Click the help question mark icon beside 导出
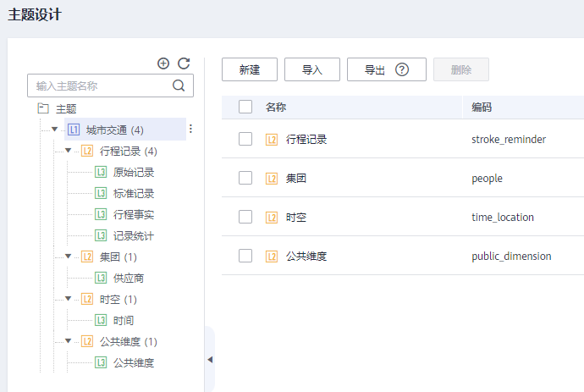The height and width of the screenshot is (392, 584). (402, 70)
